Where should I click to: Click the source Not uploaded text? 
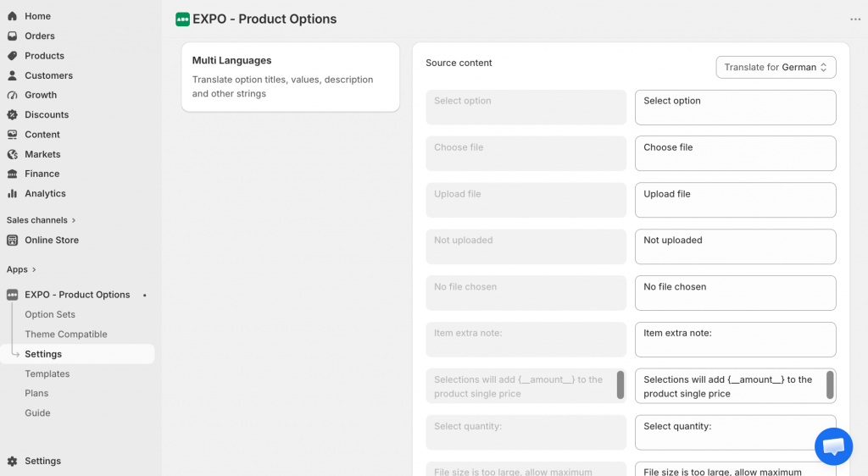[x=464, y=241]
